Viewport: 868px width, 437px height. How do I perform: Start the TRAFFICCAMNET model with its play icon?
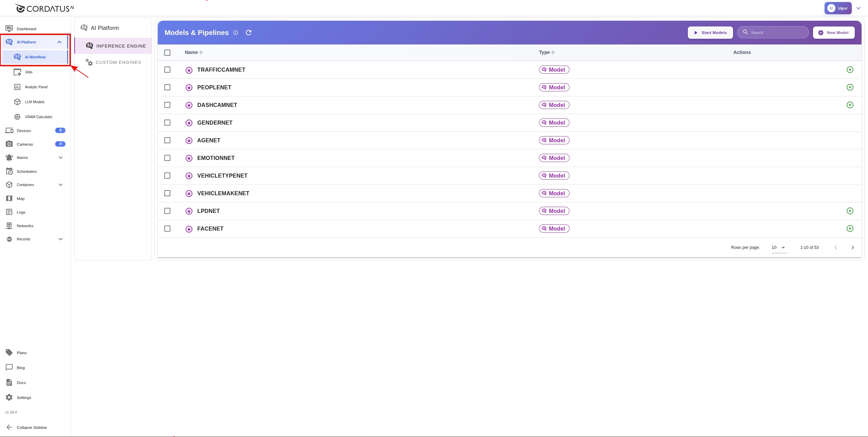click(x=850, y=70)
